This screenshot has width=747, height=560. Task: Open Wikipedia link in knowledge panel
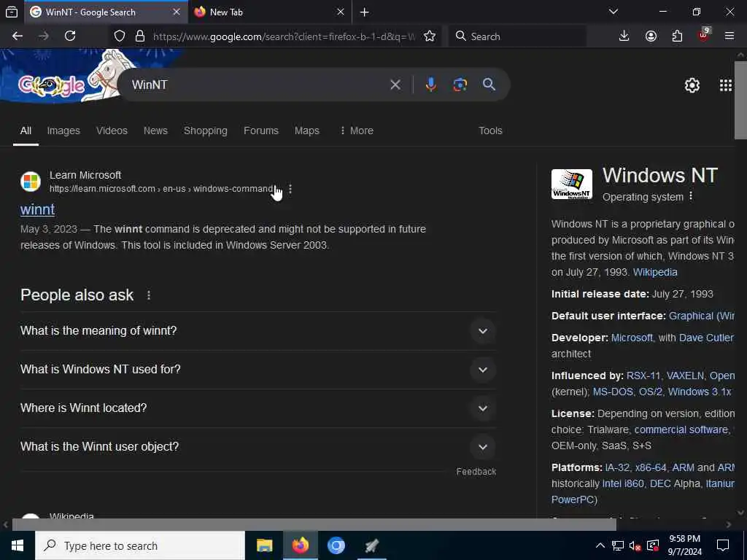tap(655, 273)
